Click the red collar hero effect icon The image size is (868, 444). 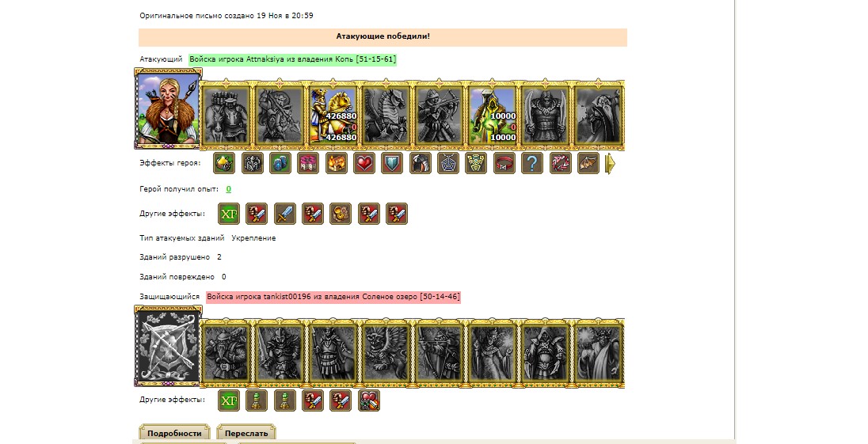pos(504,164)
